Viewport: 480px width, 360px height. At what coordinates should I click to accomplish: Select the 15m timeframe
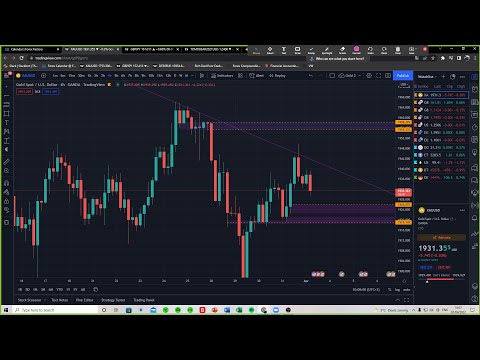pyautogui.click(x=72, y=76)
